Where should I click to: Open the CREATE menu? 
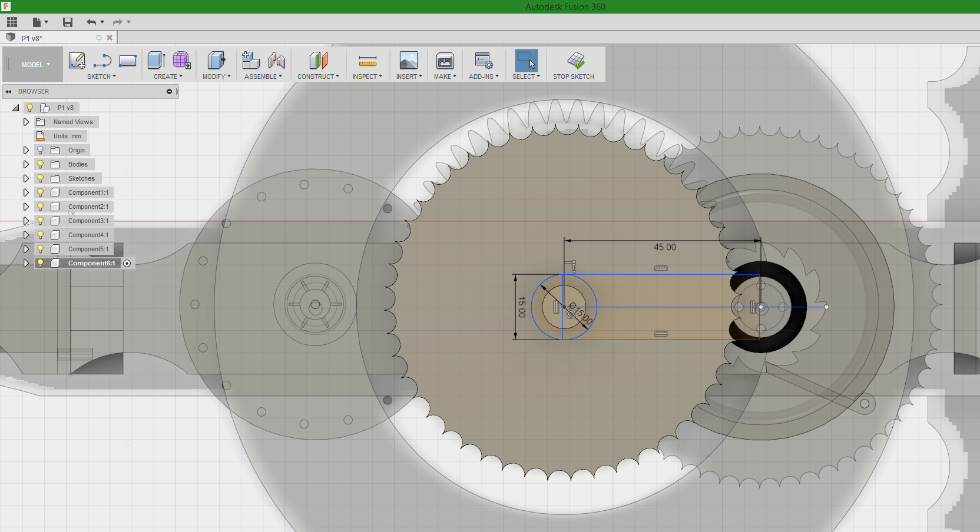168,77
